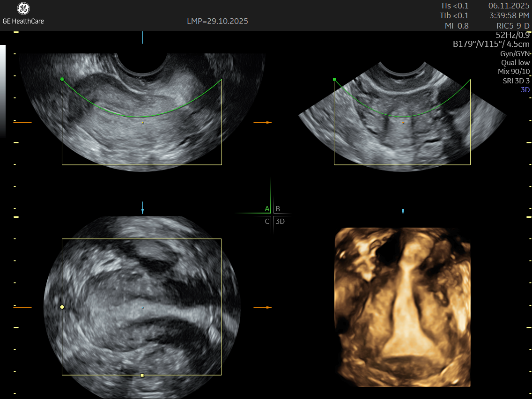Click the RIC5-9-D probe label
Screen dimensions: 532x399
[x=513, y=26]
